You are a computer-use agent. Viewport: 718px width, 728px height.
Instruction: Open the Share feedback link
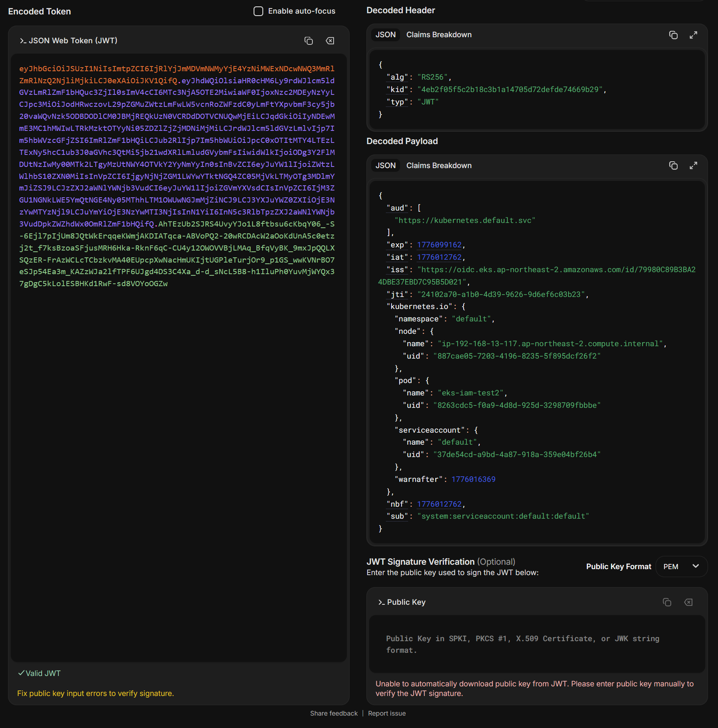[x=334, y=713]
